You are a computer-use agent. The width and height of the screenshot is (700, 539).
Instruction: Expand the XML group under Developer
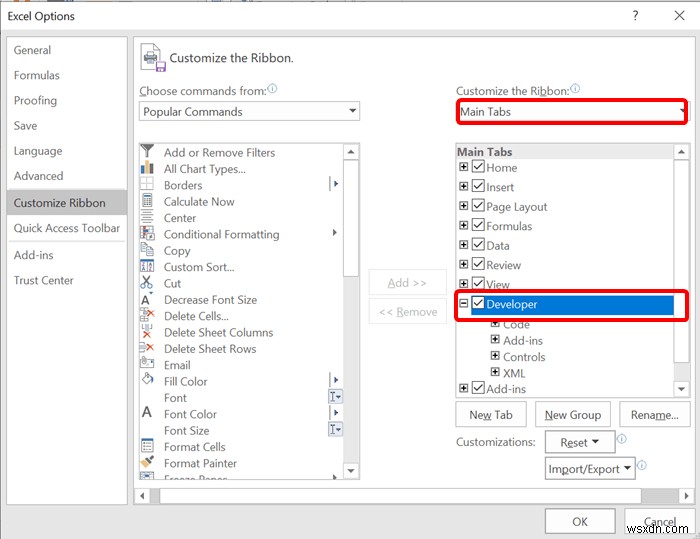[495, 372]
